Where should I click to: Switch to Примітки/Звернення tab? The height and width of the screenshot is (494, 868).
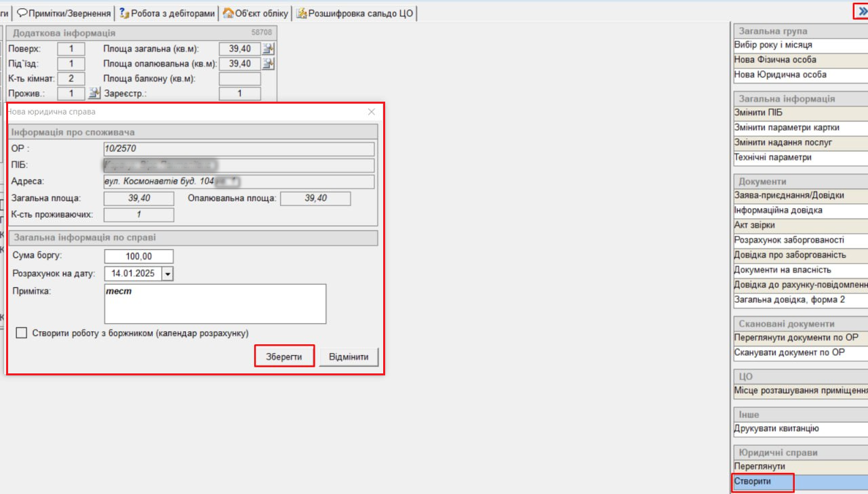click(x=63, y=13)
